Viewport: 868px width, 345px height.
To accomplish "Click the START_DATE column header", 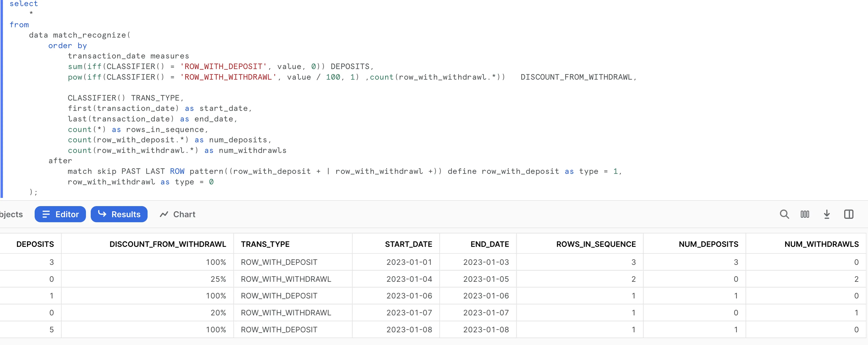I will coord(408,244).
